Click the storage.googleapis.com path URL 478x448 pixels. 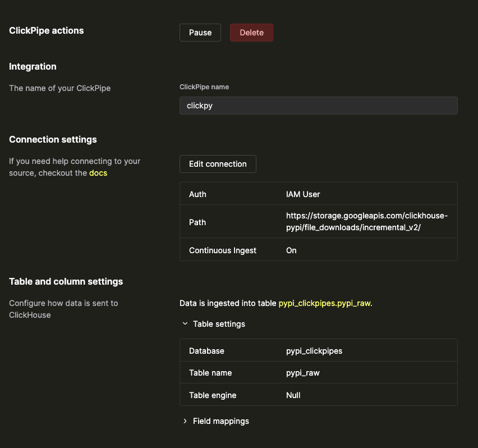pos(366,222)
